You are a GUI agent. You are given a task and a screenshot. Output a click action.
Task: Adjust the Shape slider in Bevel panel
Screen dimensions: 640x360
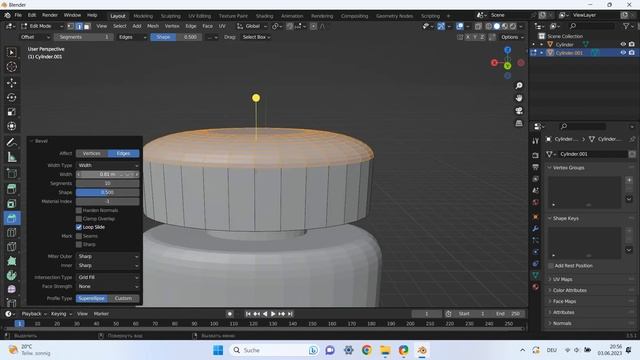[x=108, y=192]
